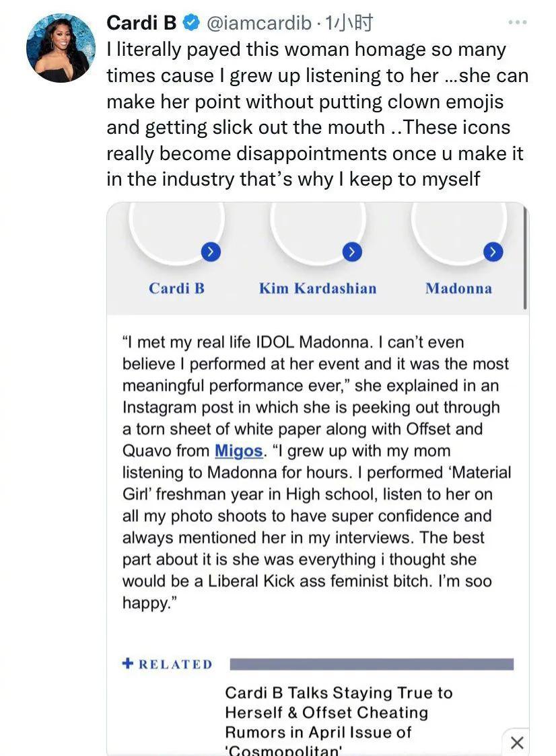
Task: Close the overlay with the X icon
Action: [517, 742]
